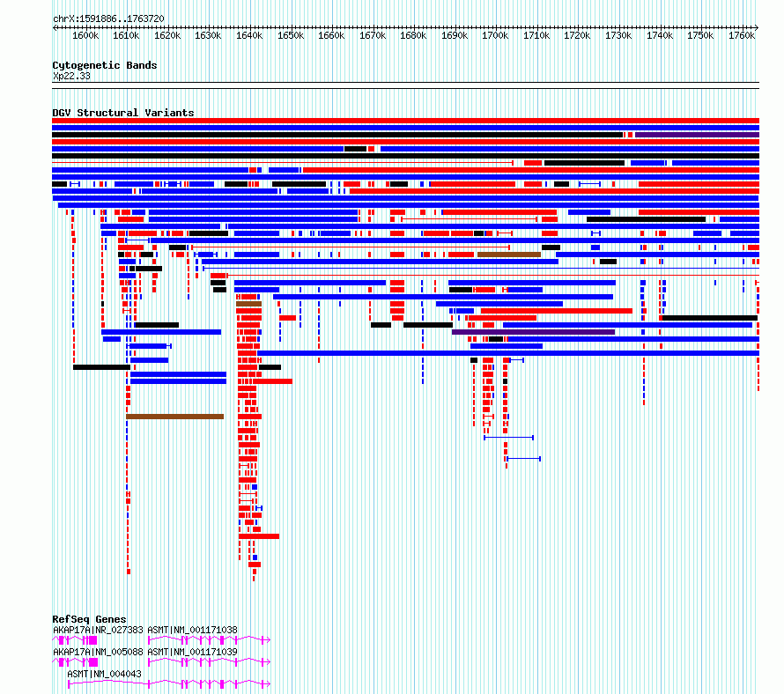This screenshot has width=784, height=694.
Task: Click the Xp22.33 band label
Action: pyautogui.click(x=71, y=76)
